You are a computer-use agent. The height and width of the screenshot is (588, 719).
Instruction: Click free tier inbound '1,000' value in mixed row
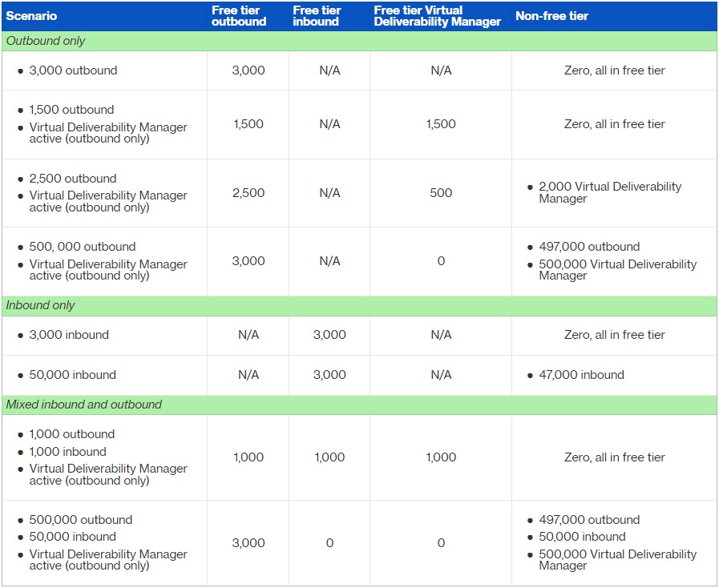tap(329, 457)
